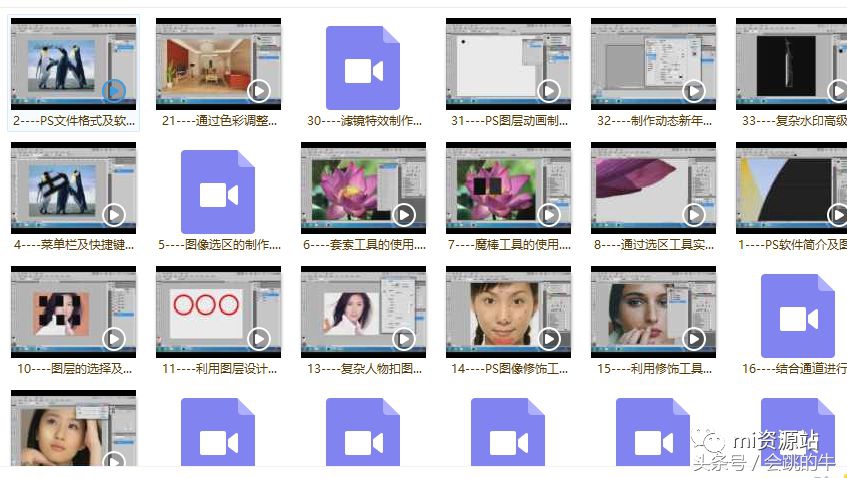Play the 13----复杂人物扣图 video
This screenshot has height=478, width=847.
(x=404, y=339)
